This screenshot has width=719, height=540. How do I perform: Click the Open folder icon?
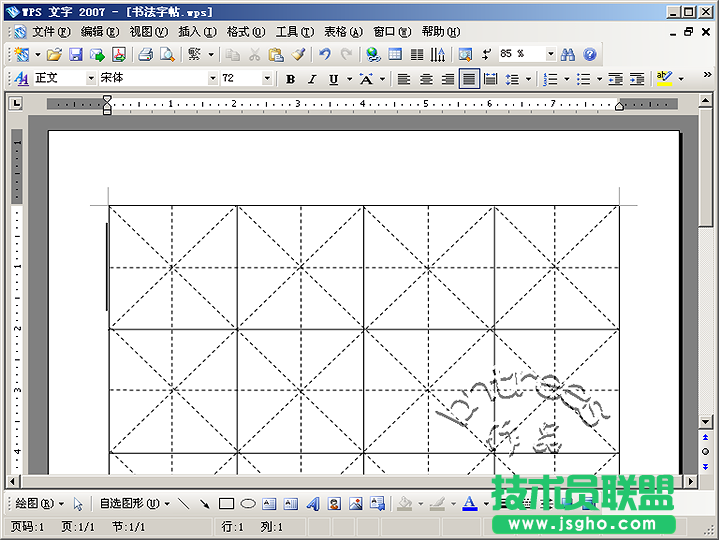click(55, 54)
